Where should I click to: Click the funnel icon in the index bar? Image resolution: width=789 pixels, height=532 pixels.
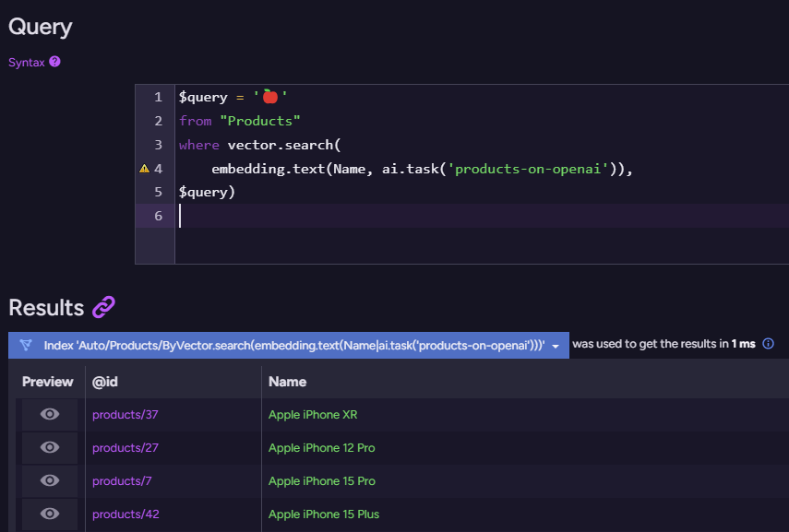tap(26, 345)
